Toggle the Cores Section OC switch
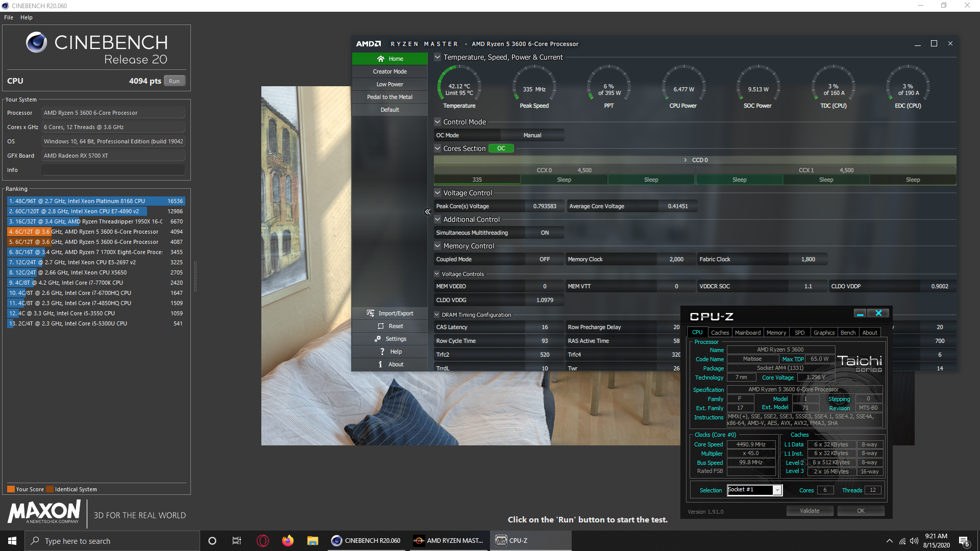The height and width of the screenshot is (551, 980). (501, 148)
